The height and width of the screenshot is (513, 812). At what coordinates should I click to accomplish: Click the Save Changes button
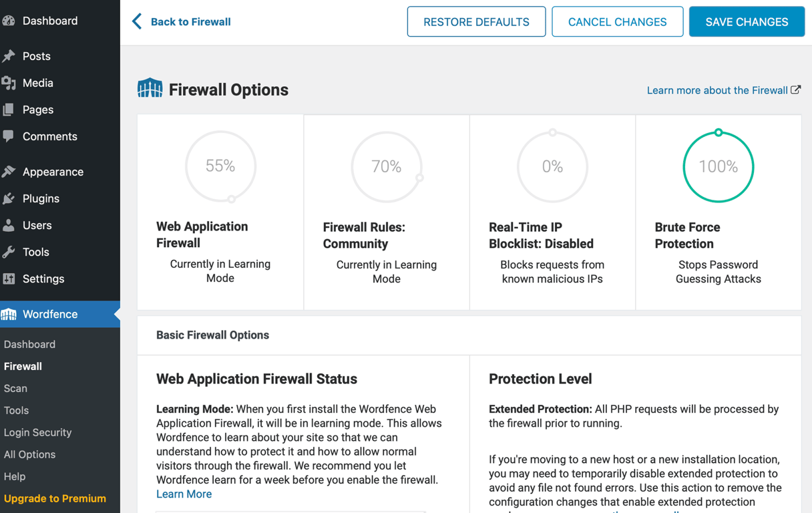pyautogui.click(x=746, y=21)
